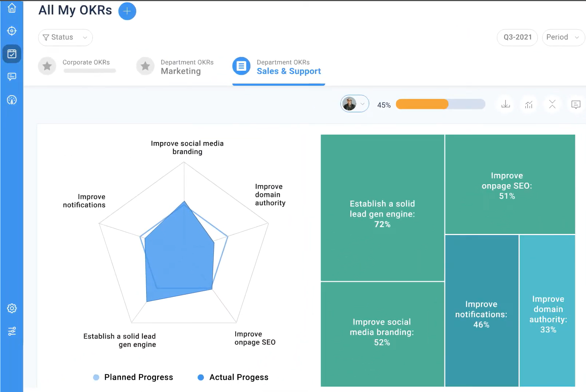Screen dimensions: 586x392
Task: Click the bar chart view icon
Action: tap(529, 105)
